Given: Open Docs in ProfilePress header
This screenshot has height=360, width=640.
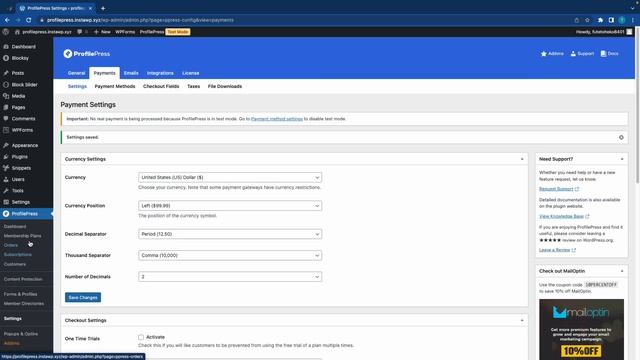Looking at the screenshot, I should (609, 53).
